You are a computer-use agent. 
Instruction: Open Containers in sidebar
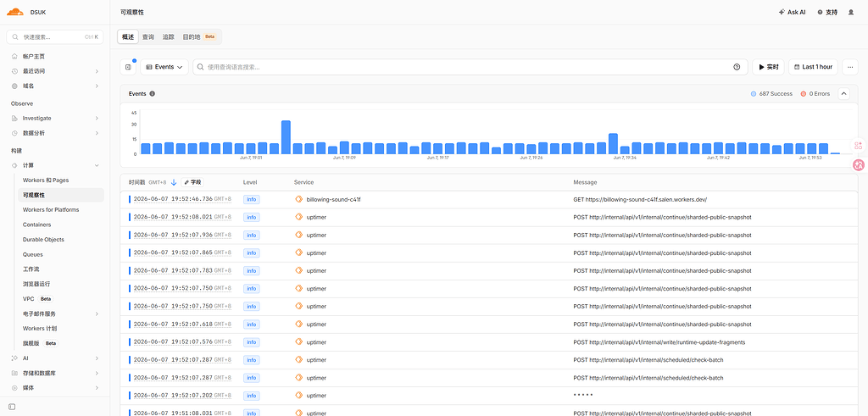tap(36, 225)
